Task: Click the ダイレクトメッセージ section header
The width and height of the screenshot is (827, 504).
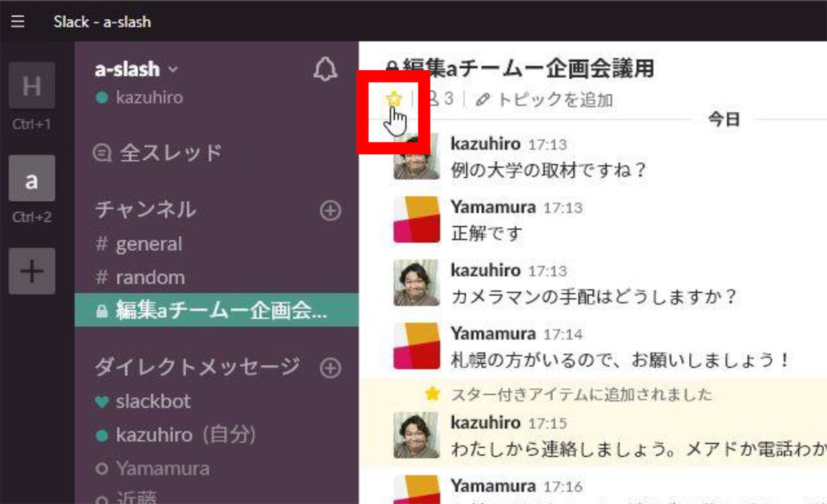Action: (197, 367)
